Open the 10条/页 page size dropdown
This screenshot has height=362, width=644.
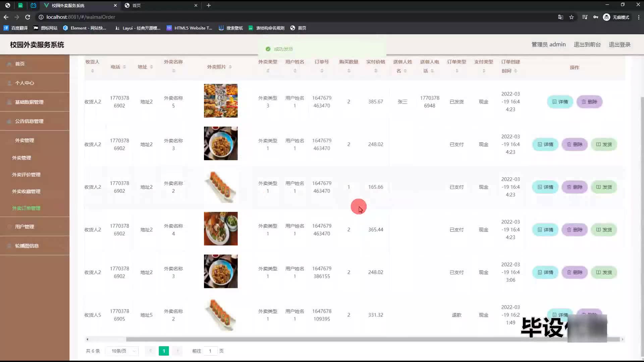pos(122,351)
